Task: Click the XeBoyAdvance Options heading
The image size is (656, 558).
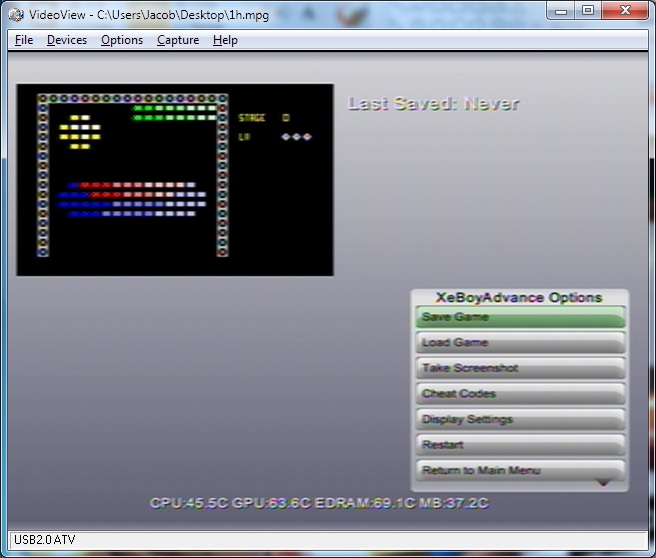Action: point(519,297)
